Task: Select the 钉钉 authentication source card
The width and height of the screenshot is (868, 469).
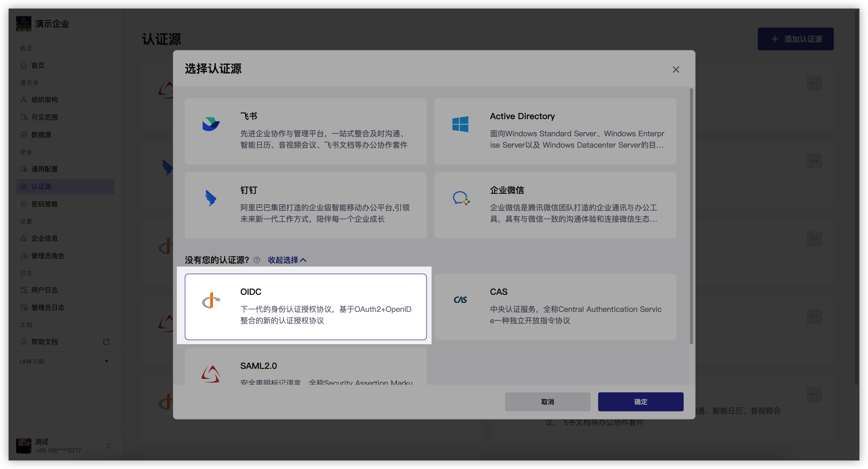Action: point(306,205)
